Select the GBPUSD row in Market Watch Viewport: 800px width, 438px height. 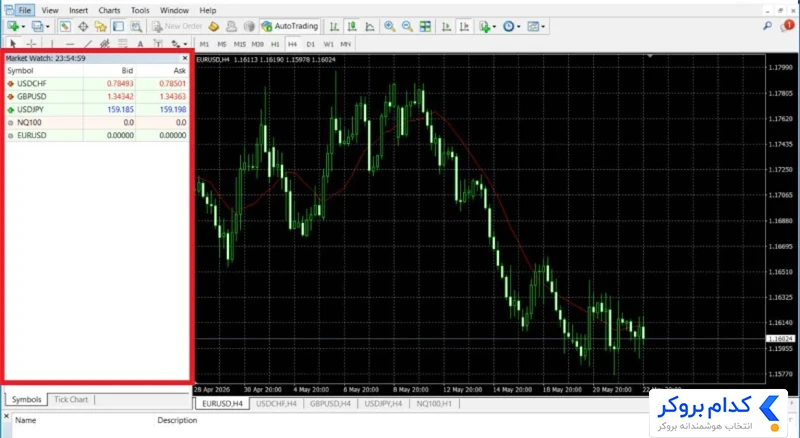coord(97,96)
